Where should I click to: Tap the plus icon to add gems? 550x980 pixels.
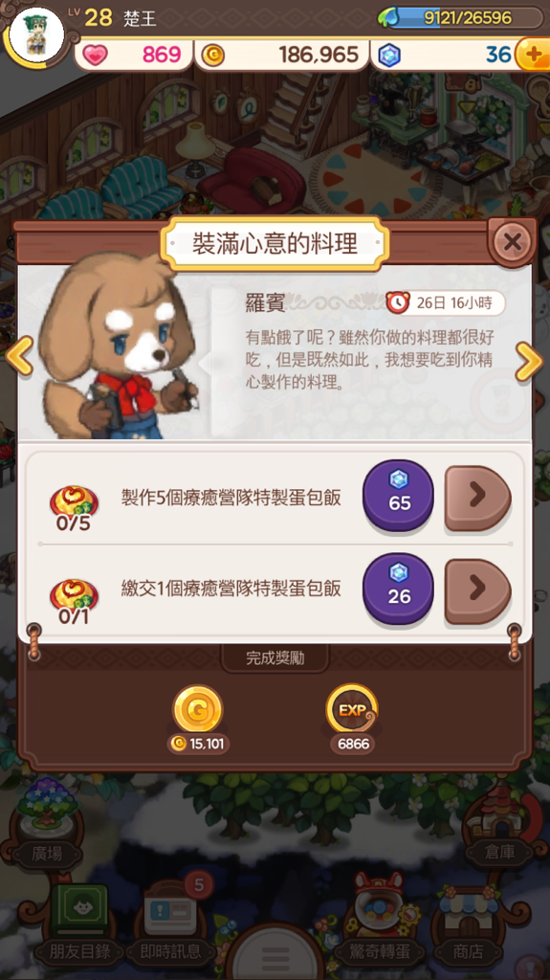pyautogui.click(x=533, y=55)
